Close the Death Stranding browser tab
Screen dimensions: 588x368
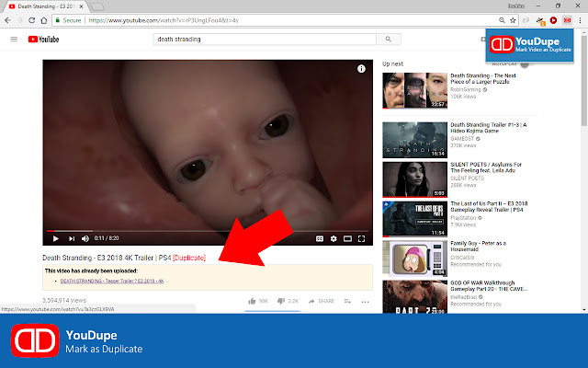pos(82,6)
